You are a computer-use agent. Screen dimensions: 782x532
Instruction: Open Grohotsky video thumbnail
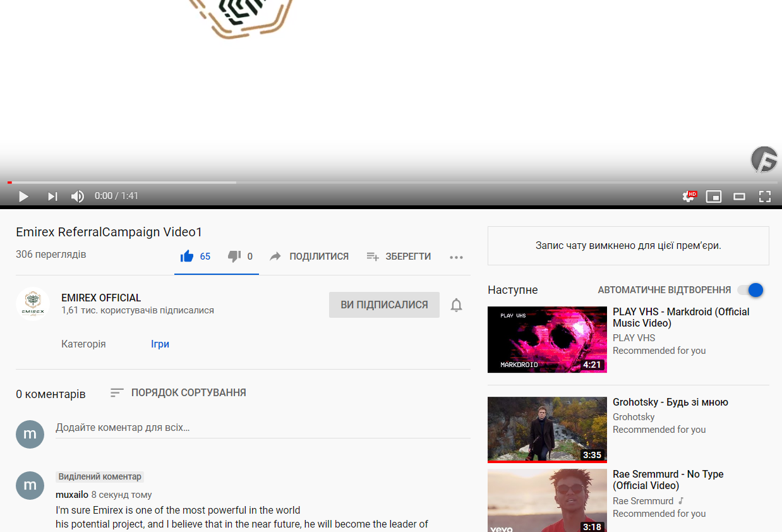tap(547, 430)
